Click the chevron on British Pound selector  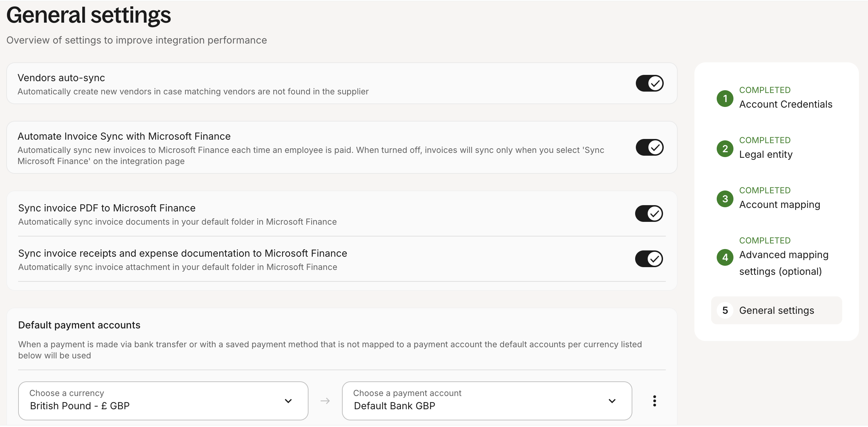[288, 401]
